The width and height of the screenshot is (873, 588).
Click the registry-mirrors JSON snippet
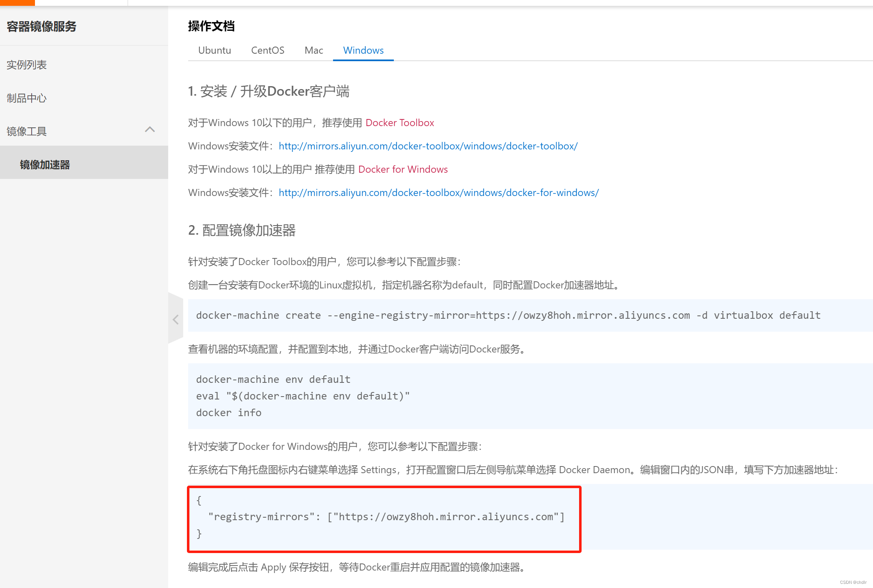point(386,517)
